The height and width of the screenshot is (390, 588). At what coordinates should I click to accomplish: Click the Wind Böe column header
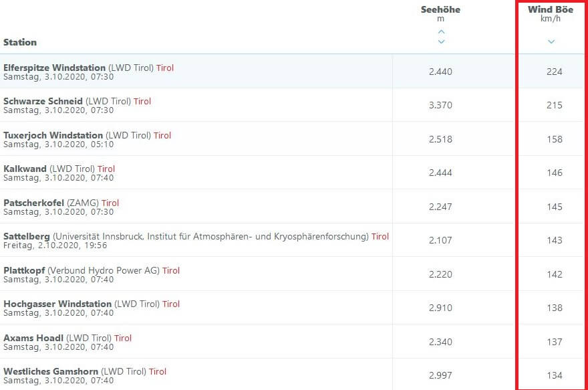click(551, 9)
